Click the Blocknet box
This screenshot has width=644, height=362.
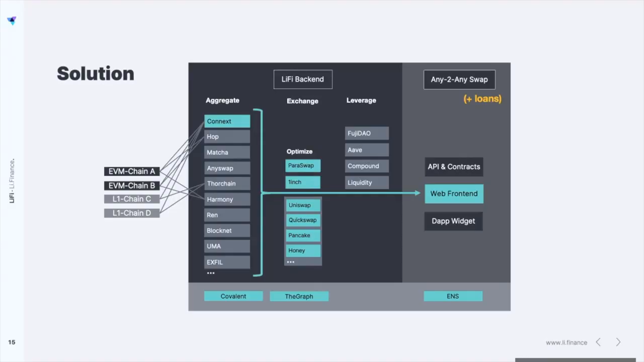click(x=227, y=230)
